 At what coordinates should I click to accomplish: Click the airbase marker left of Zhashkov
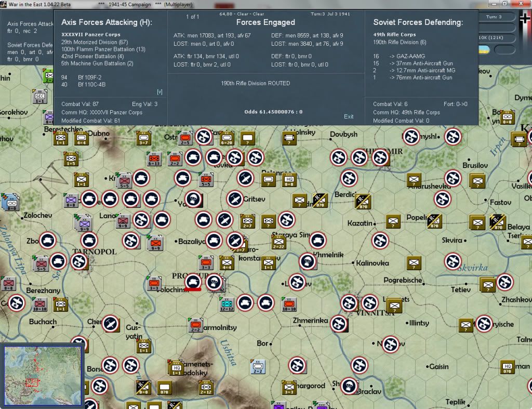click(x=505, y=282)
